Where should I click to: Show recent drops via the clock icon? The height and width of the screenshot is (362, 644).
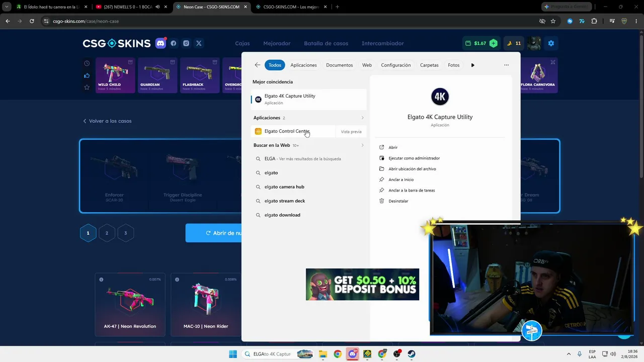pos(87,63)
